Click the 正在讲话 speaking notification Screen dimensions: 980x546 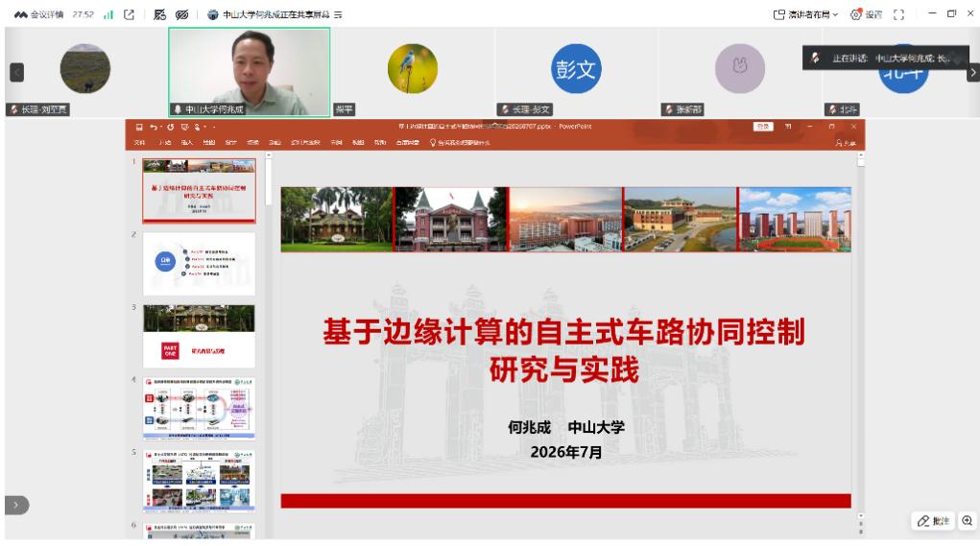coord(886,59)
